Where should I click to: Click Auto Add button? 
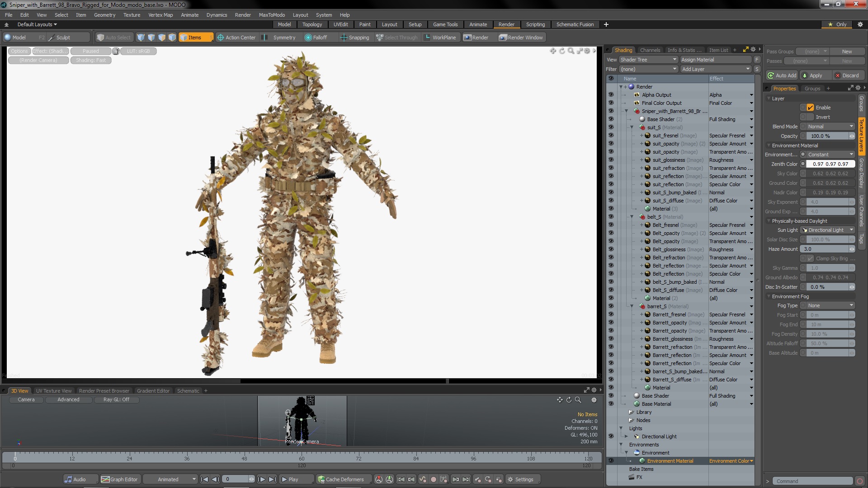(x=782, y=75)
